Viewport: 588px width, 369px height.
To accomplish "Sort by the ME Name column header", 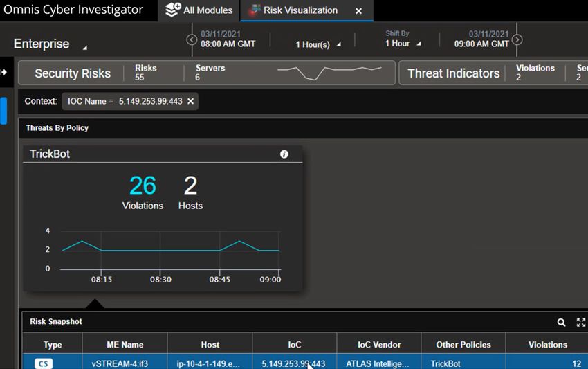I will [125, 344].
